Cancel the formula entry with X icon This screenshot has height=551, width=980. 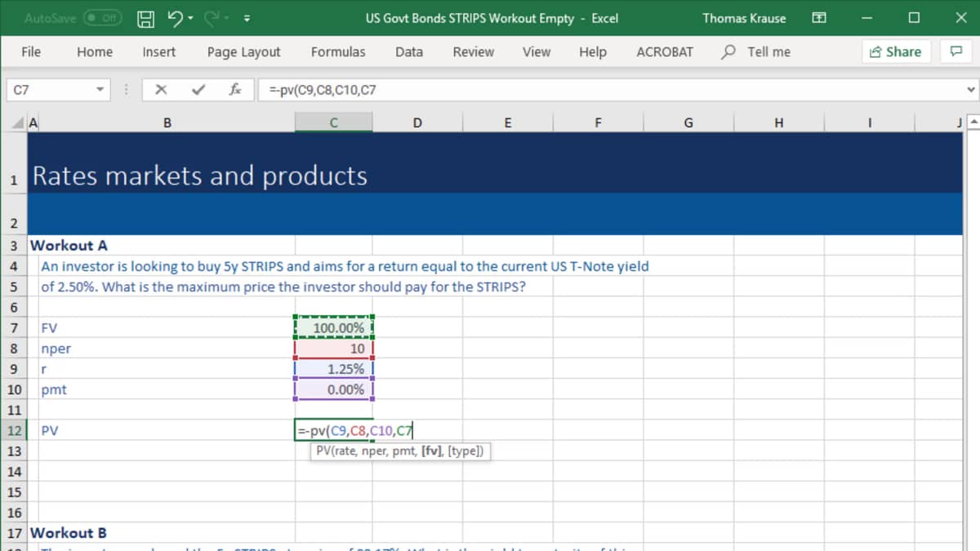click(x=162, y=90)
